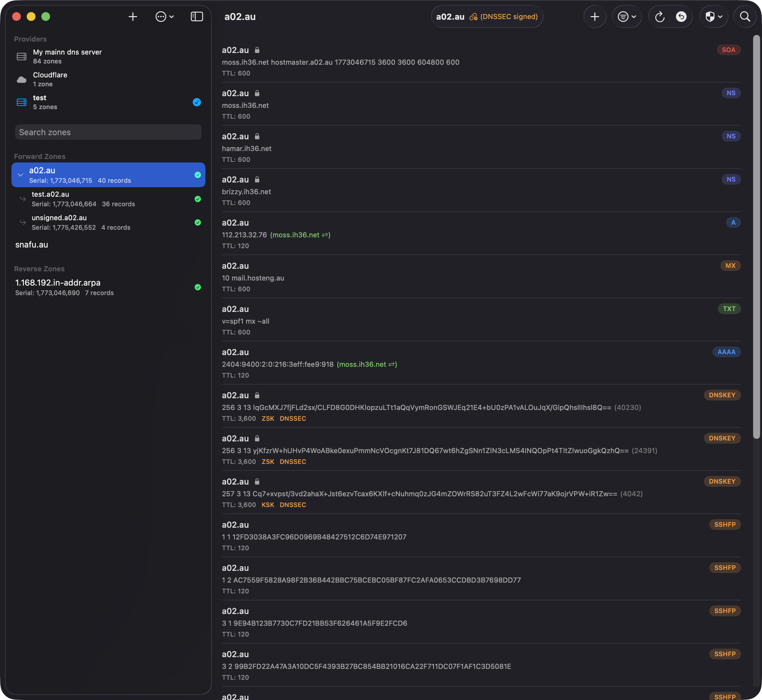Add a new record with toolbar plus button

(595, 17)
